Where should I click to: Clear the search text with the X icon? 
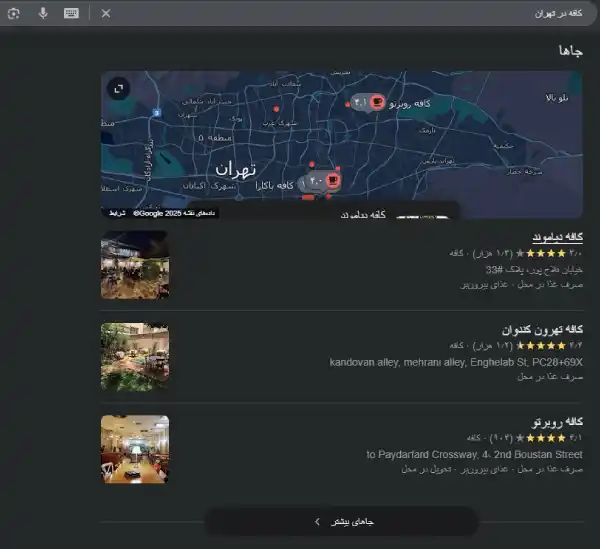106,13
